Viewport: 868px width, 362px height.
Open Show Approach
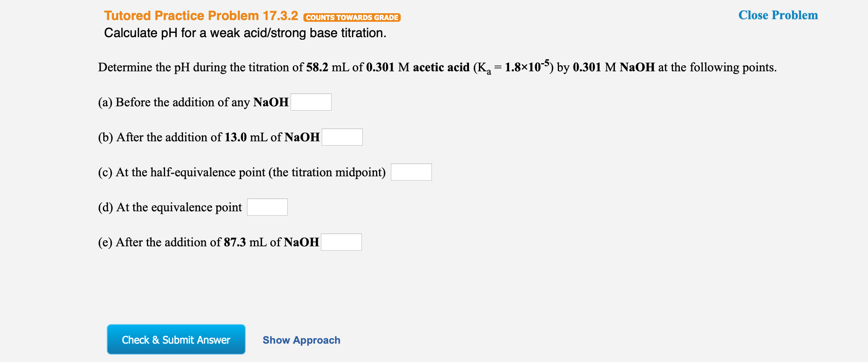point(301,340)
